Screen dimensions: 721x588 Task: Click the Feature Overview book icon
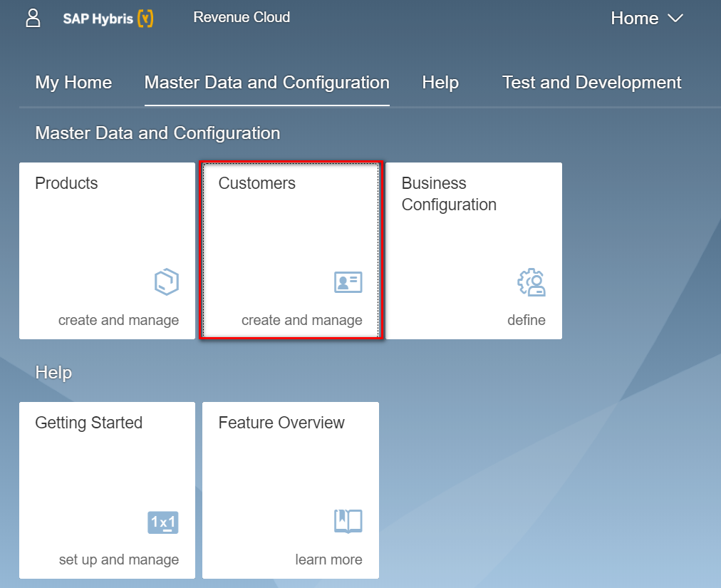(348, 521)
